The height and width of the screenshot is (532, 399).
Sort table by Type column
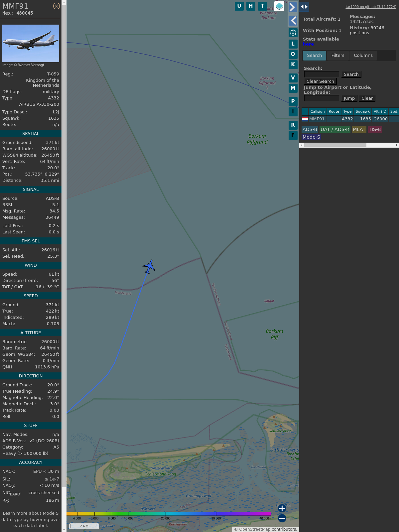pos(347,112)
